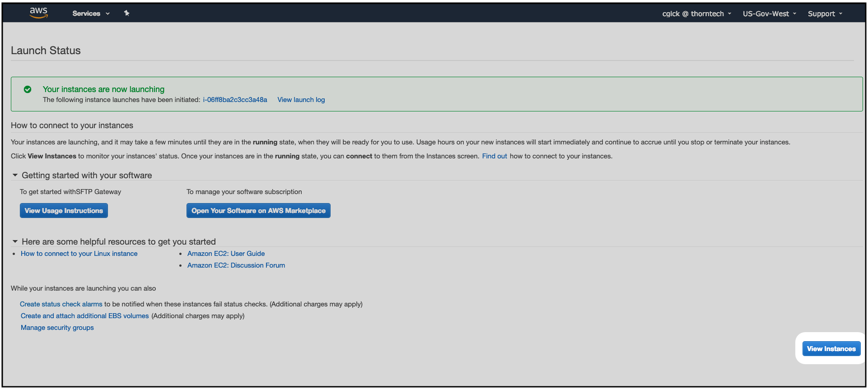868x389 pixels.
Task: Open How to connect to your Linux instance
Action: (x=79, y=254)
